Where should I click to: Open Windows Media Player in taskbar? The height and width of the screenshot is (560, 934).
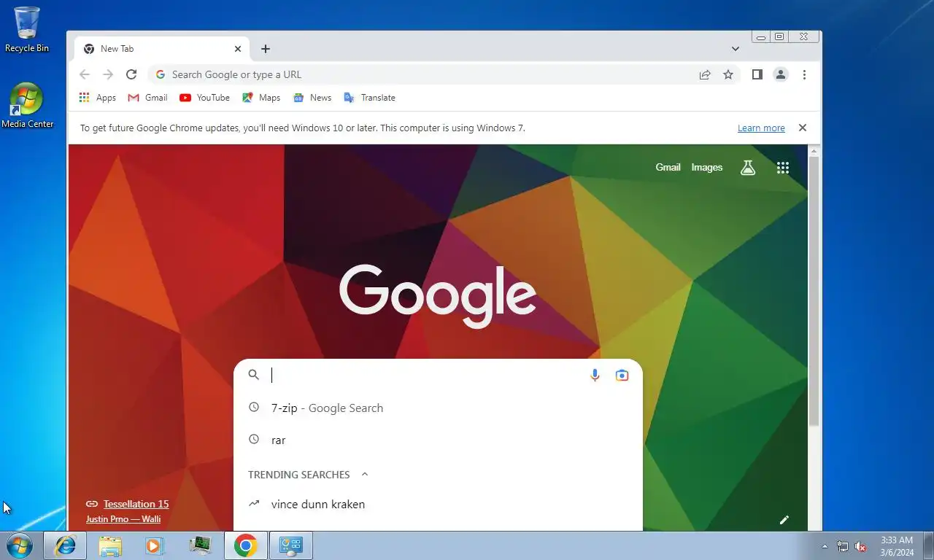point(155,545)
